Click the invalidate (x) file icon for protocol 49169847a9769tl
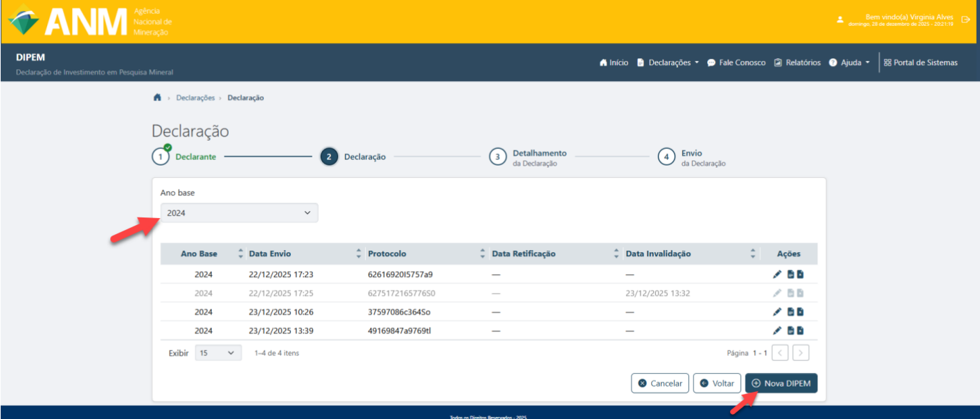The width and height of the screenshot is (980, 419). click(800, 330)
